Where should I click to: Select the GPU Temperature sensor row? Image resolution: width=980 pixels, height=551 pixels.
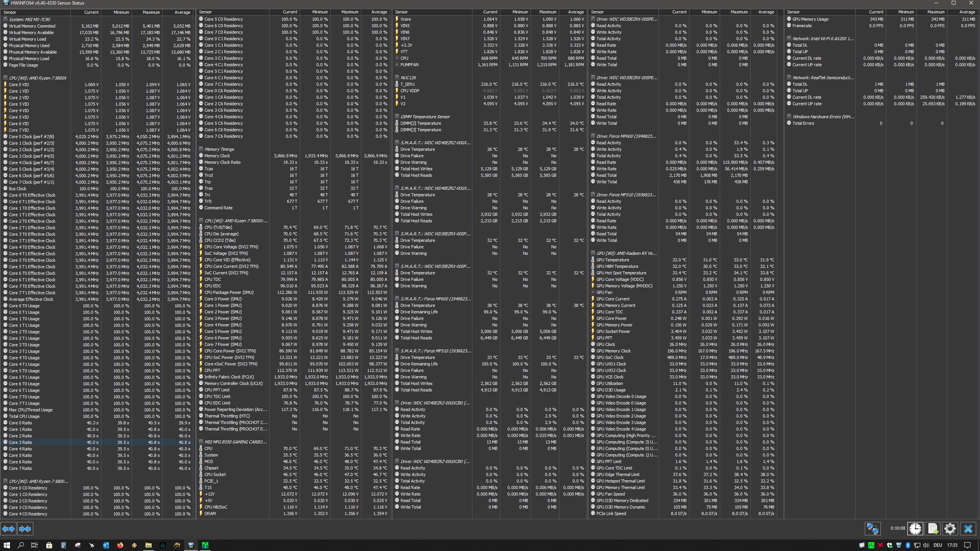[612, 260]
